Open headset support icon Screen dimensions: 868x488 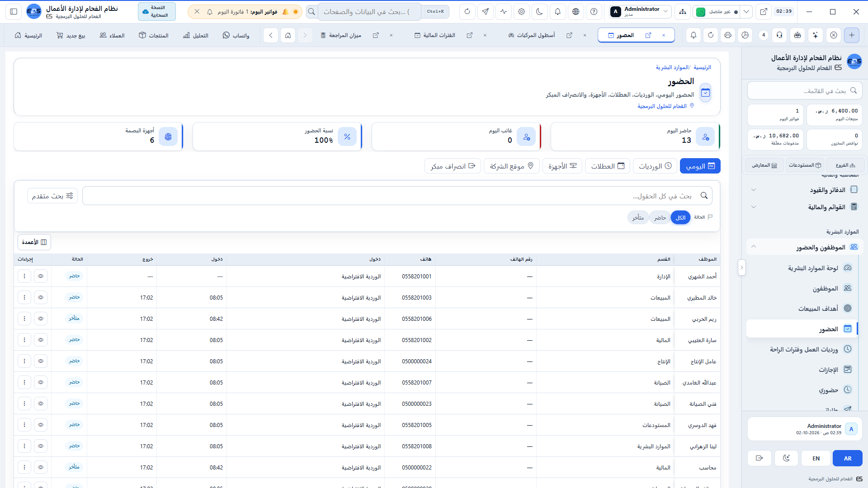779,35
